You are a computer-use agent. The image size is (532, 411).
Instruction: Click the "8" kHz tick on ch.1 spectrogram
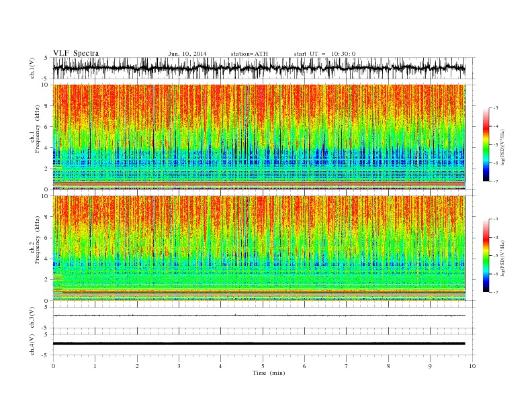click(x=47, y=106)
